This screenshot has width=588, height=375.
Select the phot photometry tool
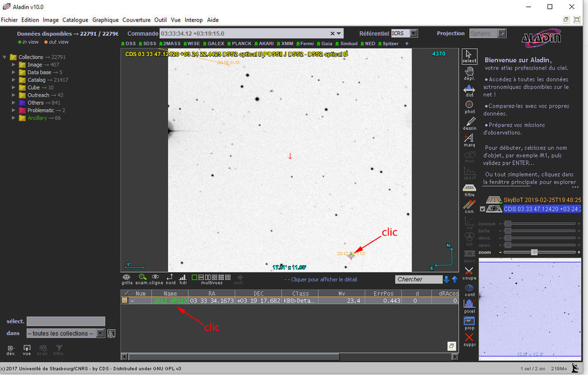(469, 107)
